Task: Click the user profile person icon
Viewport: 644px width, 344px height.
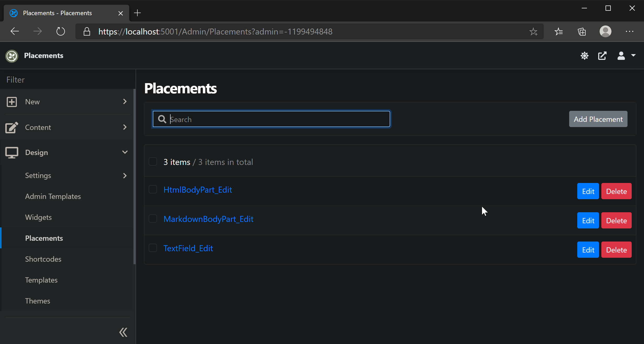Action: pyautogui.click(x=621, y=56)
